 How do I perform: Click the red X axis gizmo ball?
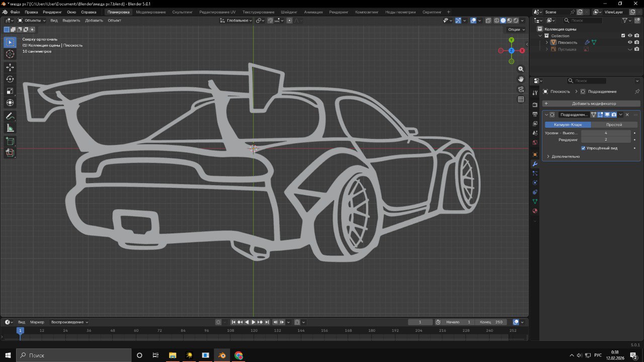point(522,50)
